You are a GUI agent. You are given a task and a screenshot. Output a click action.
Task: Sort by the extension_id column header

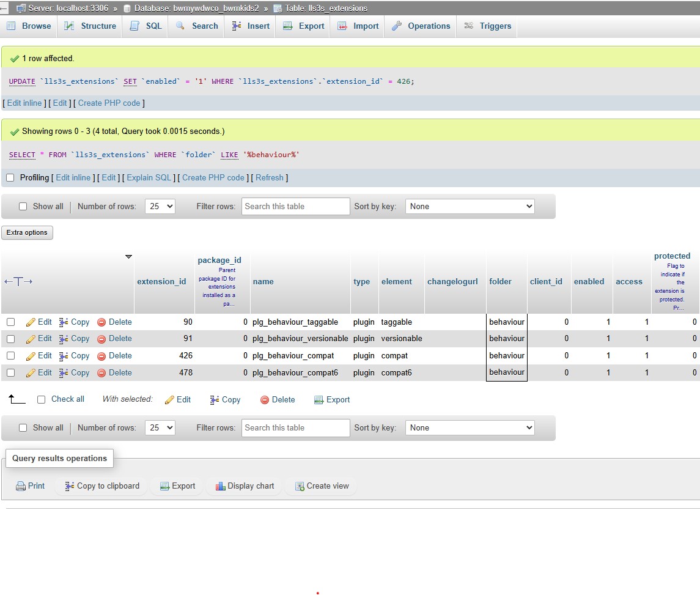(161, 282)
